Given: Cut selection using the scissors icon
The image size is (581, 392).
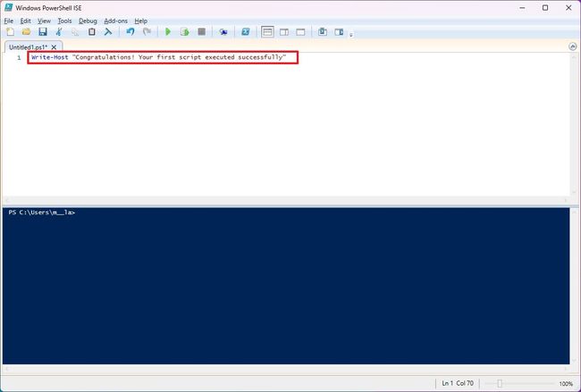Looking at the screenshot, I should tap(59, 32).
